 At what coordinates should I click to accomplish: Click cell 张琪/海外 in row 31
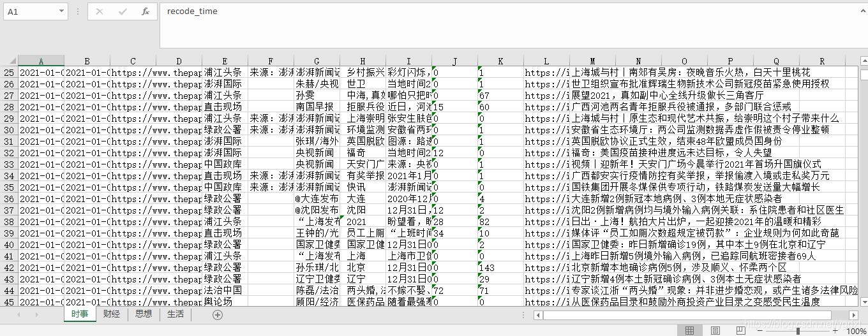tap(317, 141)
